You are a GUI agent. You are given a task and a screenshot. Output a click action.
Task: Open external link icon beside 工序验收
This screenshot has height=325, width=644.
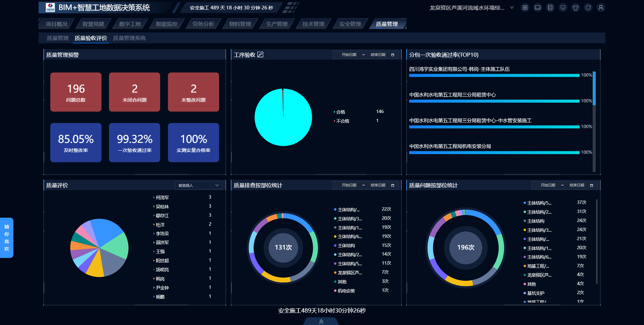click(260, 55)
